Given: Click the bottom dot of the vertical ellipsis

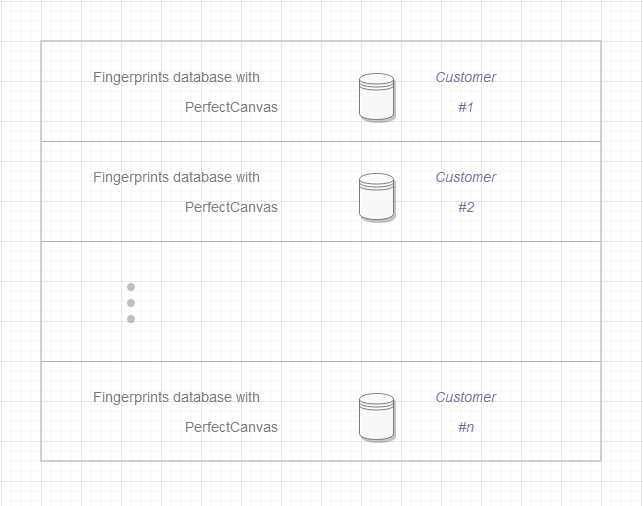Looking at the screenshot, I should [131, 319].
